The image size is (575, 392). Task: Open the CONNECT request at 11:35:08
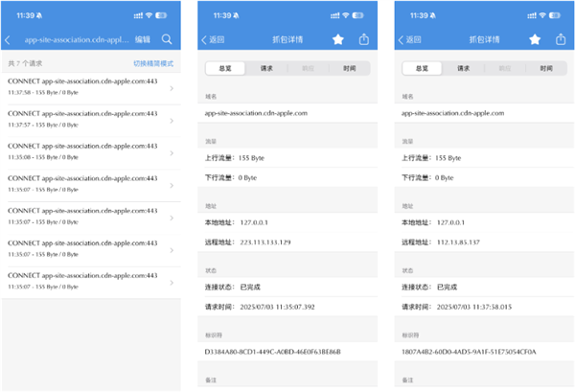91,153
